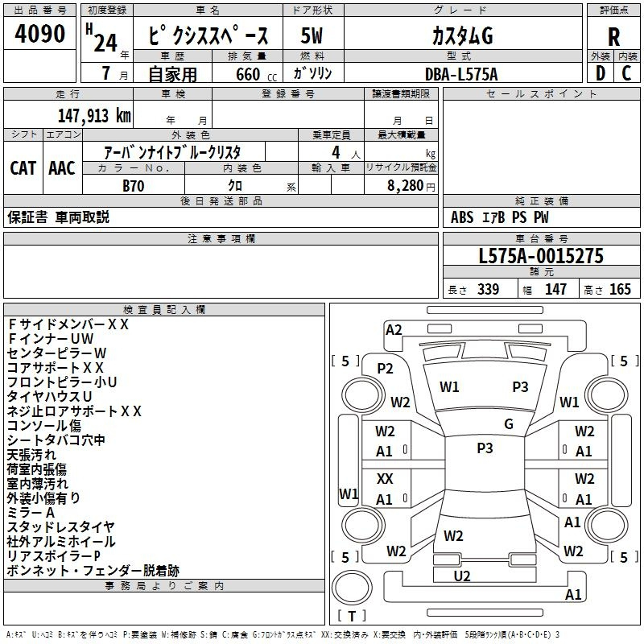Screen dimensions: 644x644
Task: Click the inspector note 荷室内張傷
Action: 36,469
